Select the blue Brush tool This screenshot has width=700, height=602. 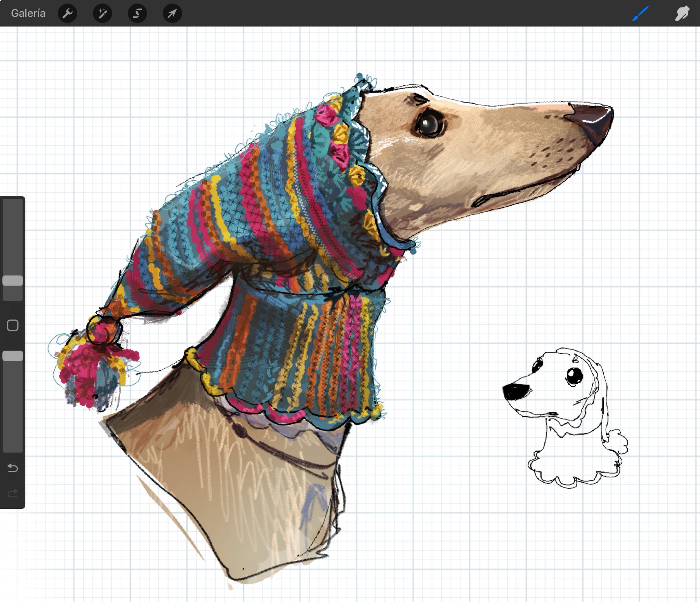click(640, 13)
